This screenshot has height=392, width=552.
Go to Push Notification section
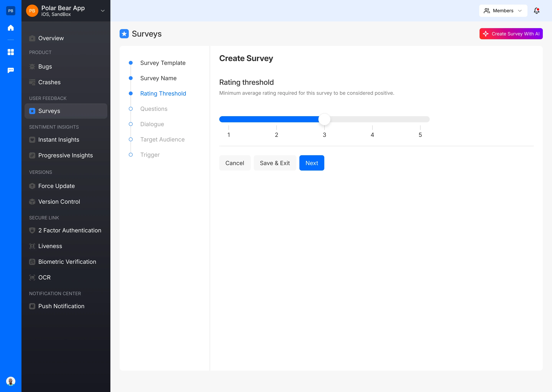[x=61, y=306]
